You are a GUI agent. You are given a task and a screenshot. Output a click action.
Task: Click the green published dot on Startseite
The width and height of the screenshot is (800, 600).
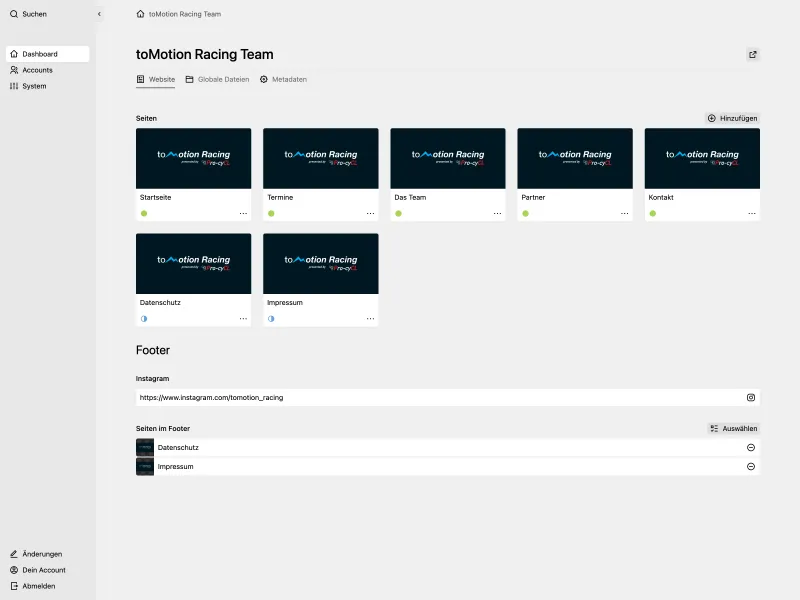tap(142, 214)
